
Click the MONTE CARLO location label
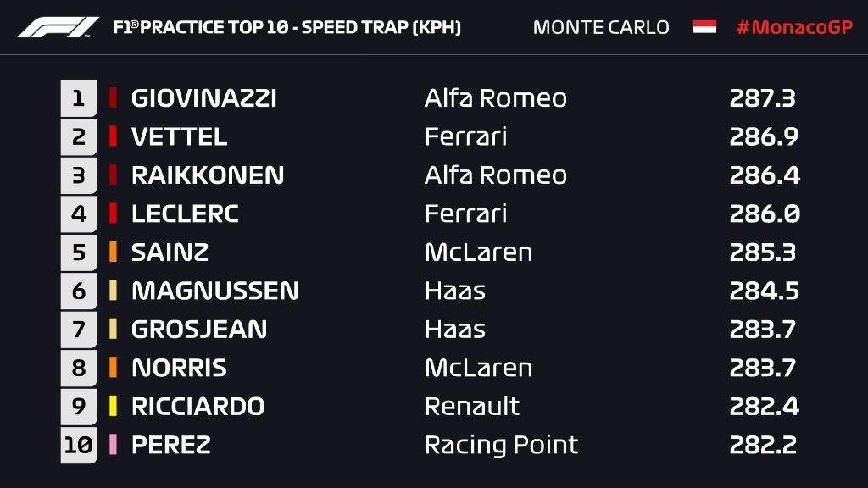point(601,27)
